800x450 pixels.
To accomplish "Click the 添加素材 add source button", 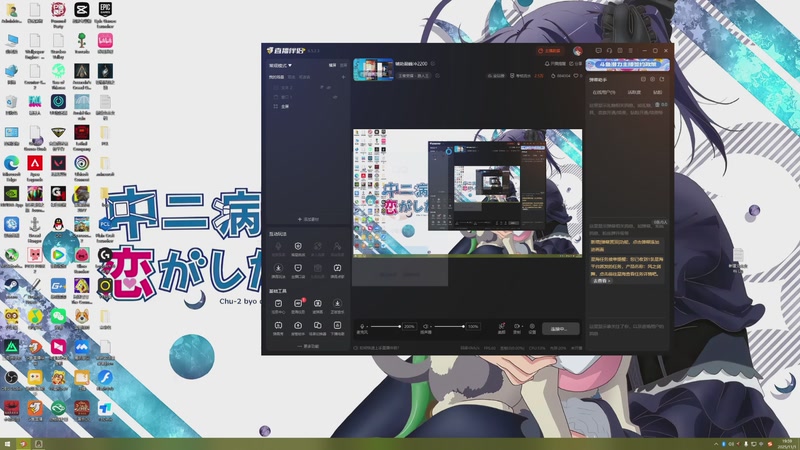I will tap(308, 219).
